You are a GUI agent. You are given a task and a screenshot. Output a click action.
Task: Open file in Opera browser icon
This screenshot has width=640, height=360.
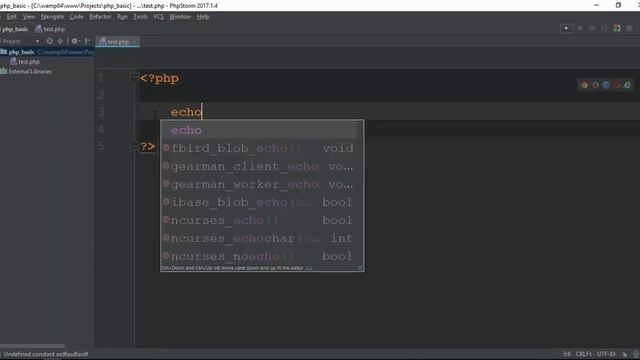tap(616, 85)
